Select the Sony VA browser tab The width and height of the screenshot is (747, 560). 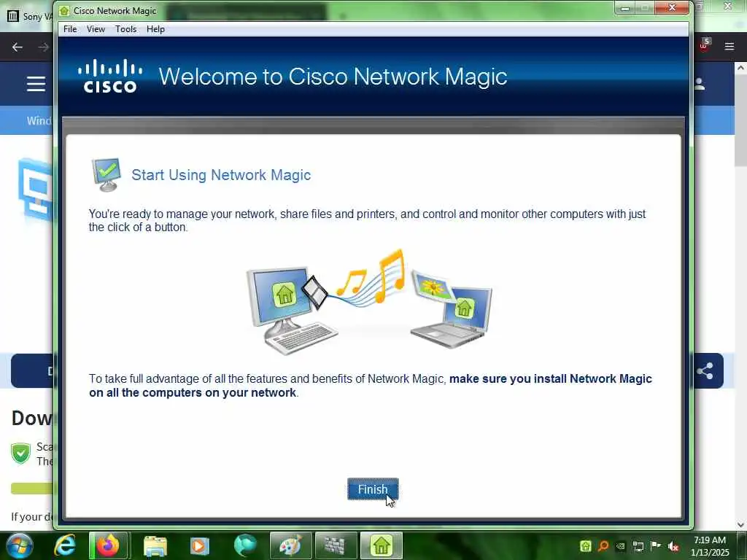pyautogui.click(x=28, y=16)
